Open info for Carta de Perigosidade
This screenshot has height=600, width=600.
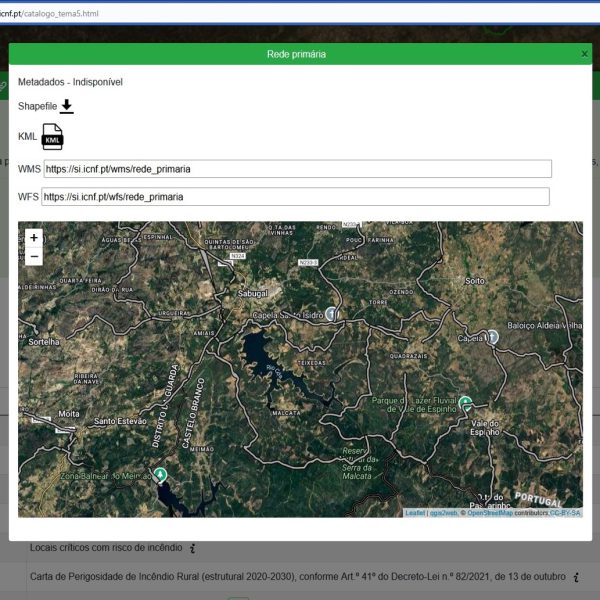(x=576, y=577)
